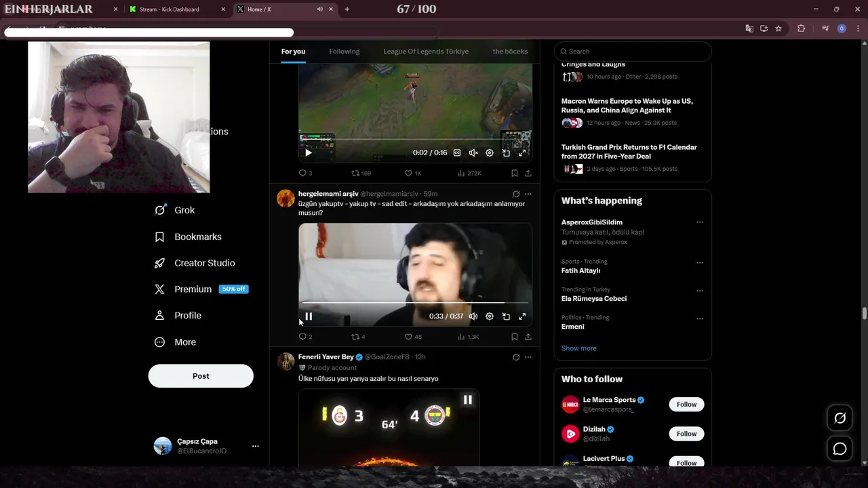This screenshot has width=868, height=488.
Task: Toggle picture-in-picture on yakup tv video
Action: click(x=506, y=317)
